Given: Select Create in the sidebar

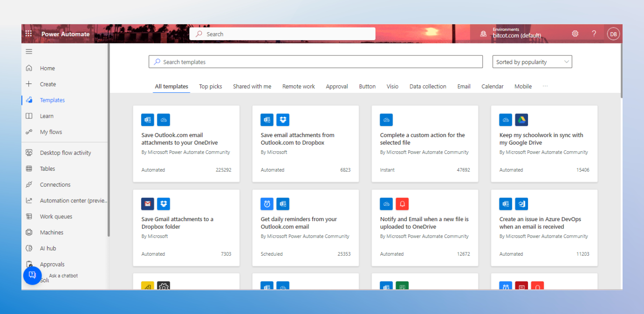Looking at the screenshot, I should (48, 84).
